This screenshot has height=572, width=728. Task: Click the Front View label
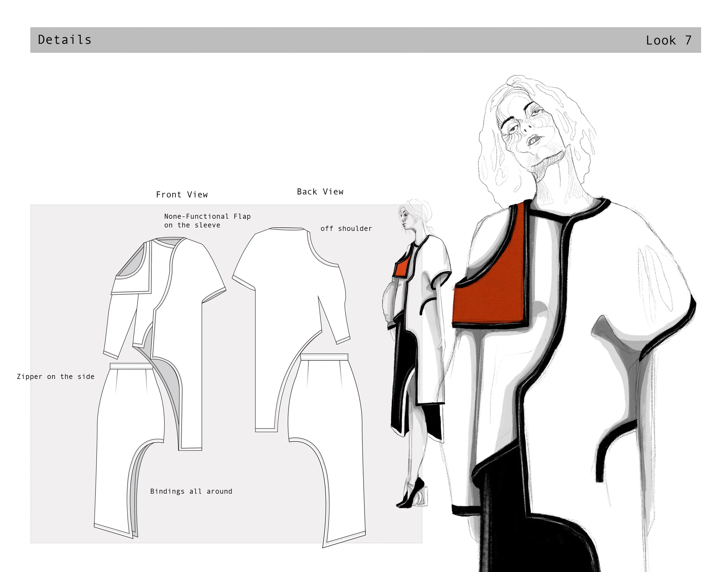(x=182, y=195)
